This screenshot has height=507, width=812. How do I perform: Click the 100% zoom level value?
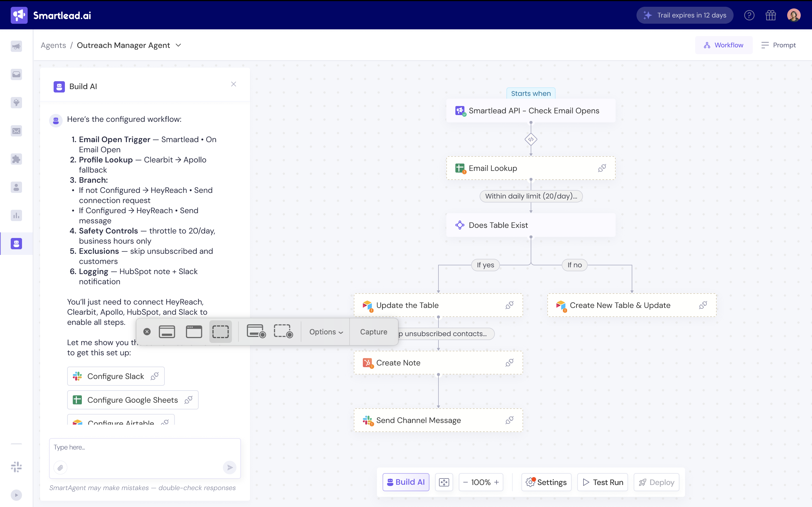[x=481, y=482]
